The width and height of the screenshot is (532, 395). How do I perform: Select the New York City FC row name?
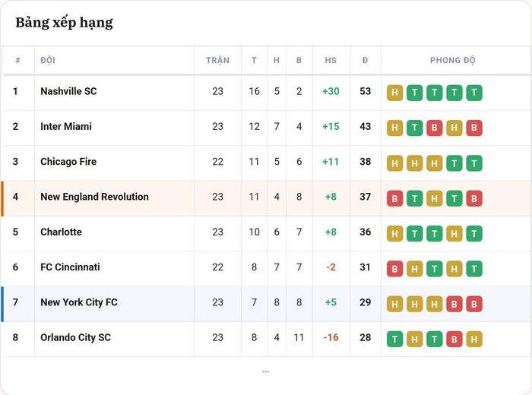click(x=79, y=302)
